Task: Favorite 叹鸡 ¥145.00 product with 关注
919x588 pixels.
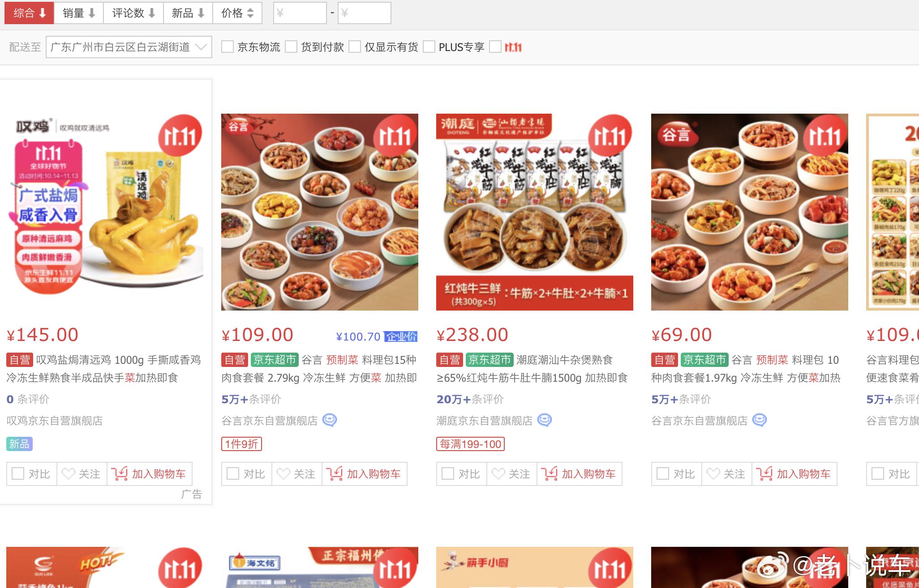Action: [x=82, y=474]
